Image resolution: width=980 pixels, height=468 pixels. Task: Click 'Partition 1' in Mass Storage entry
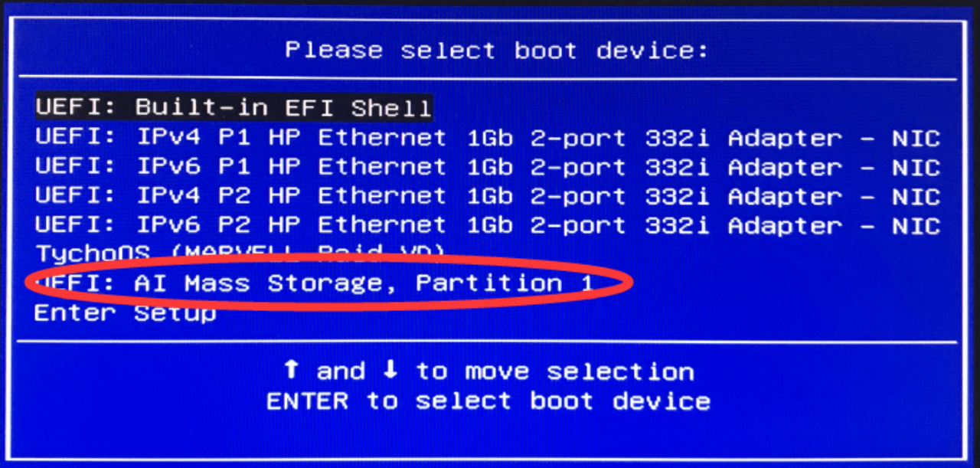pyautogui.click(x=504, y=283)
